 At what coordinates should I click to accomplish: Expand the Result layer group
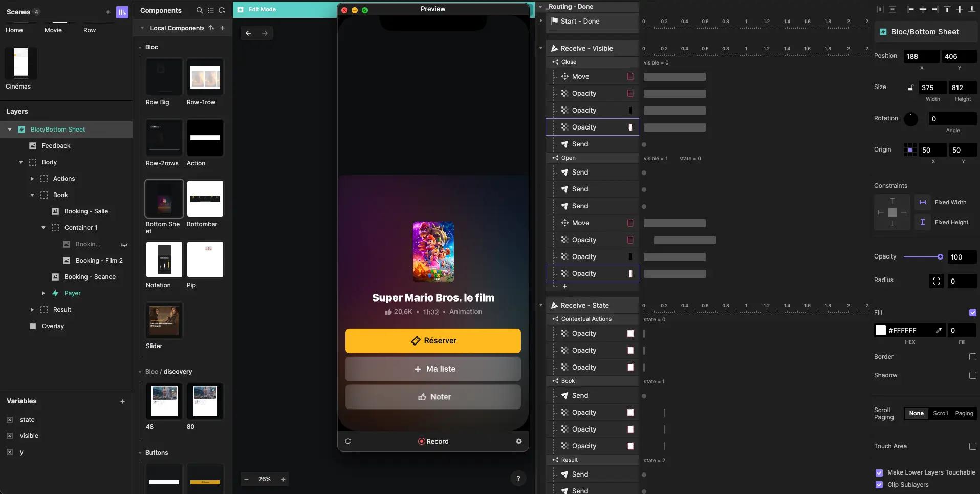pos(32,310)
